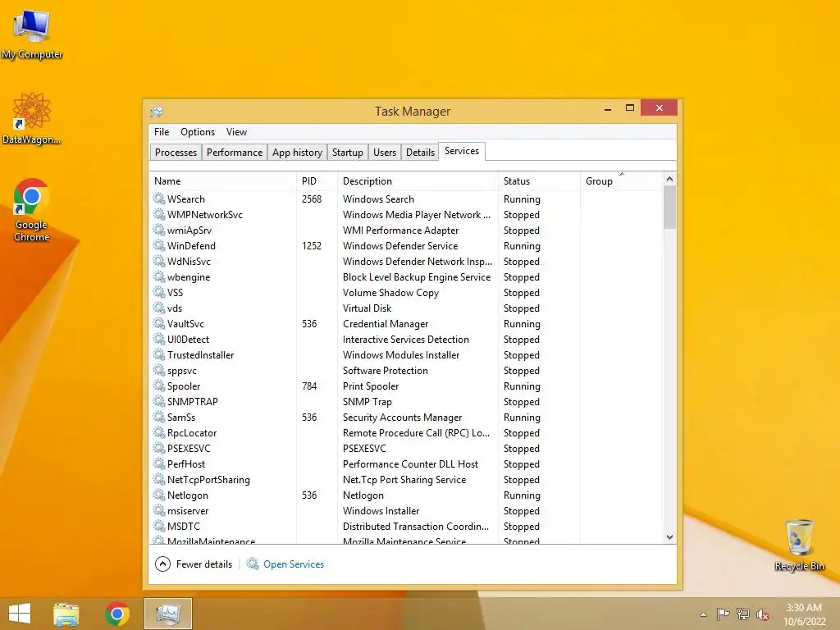840x630 pixels.
Task: Switch to the Startup tab
Action: [x=348, y=152]
